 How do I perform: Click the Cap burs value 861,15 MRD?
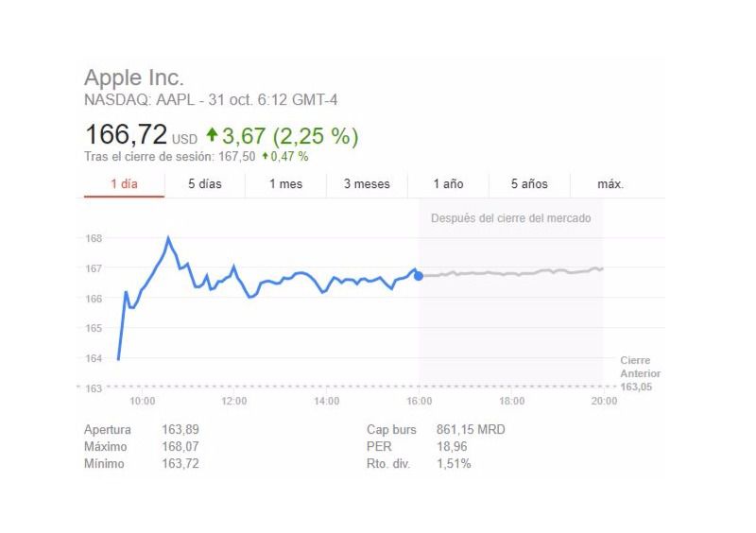471,429
